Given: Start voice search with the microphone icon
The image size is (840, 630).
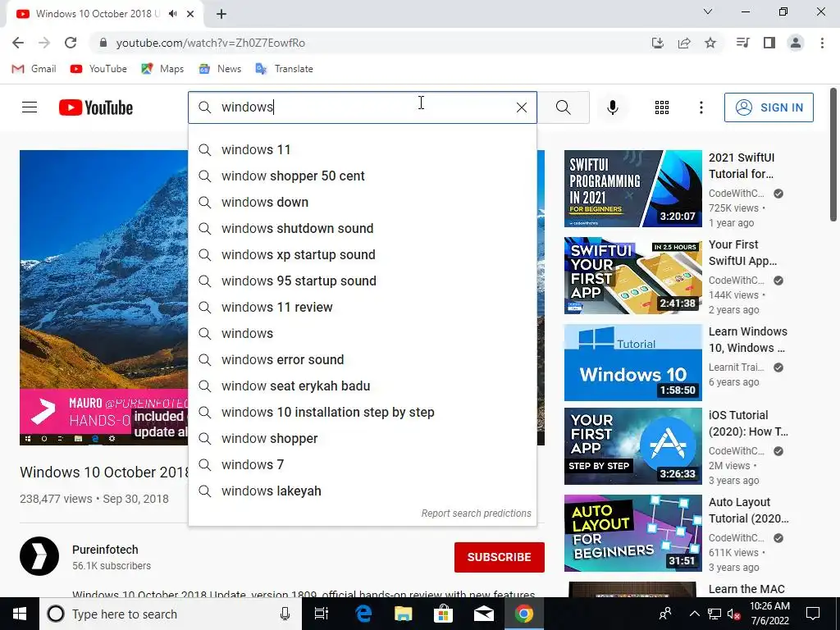Looking at the screenshot, I should point(612,107).
